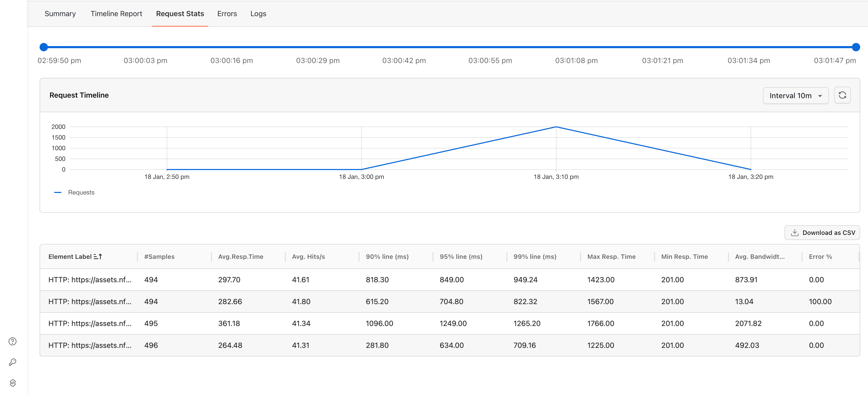
Task: Open the Logs tab
Action: 258,14
